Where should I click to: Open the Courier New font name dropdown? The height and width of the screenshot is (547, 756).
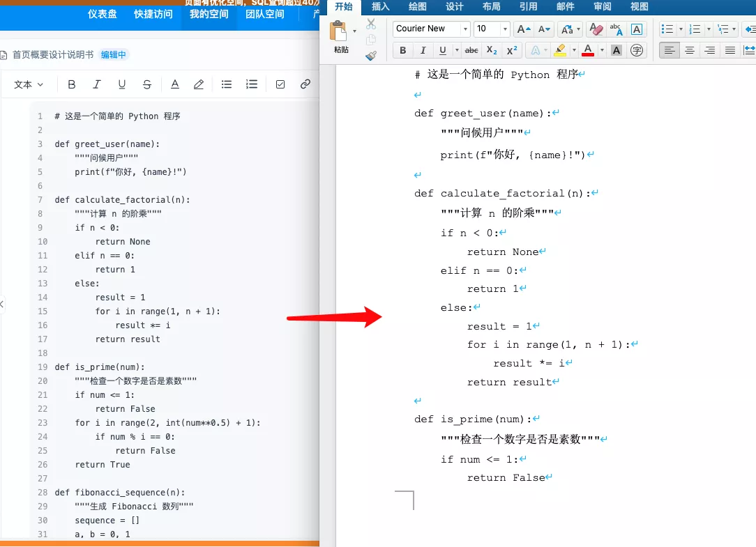tap(465, 29)
